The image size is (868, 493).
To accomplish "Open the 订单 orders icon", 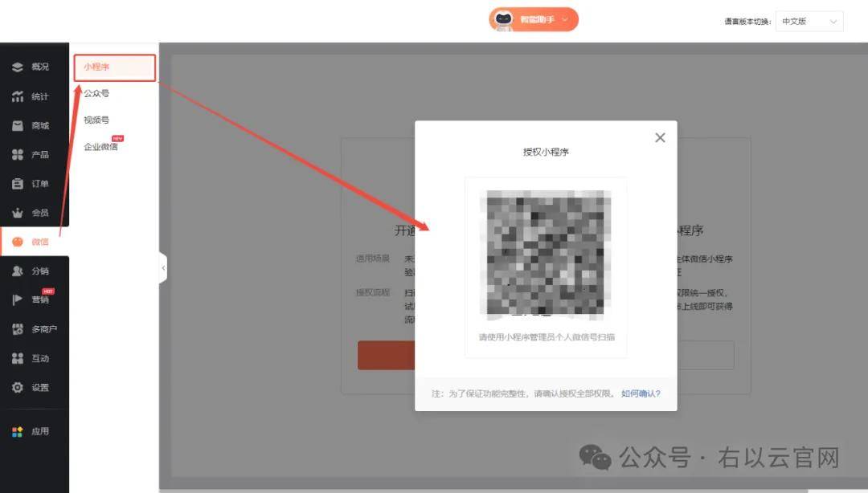I will 18,184.
